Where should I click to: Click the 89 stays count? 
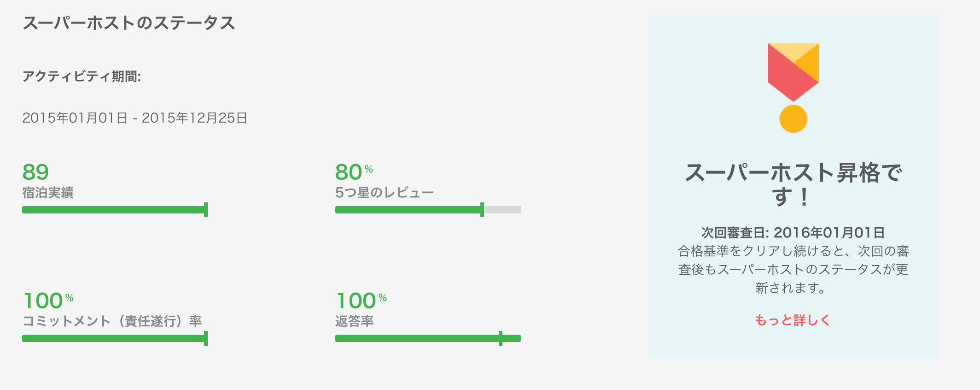[35, 172]
